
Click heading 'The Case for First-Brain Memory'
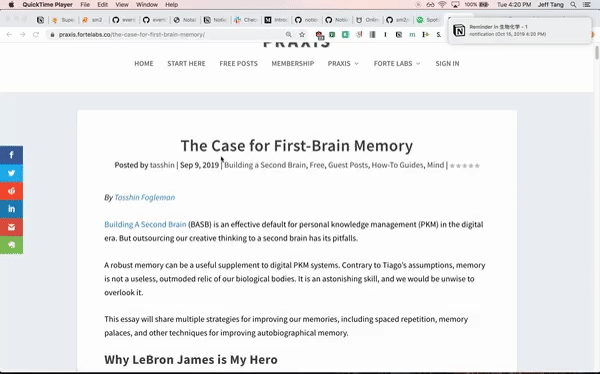[297, 146]
